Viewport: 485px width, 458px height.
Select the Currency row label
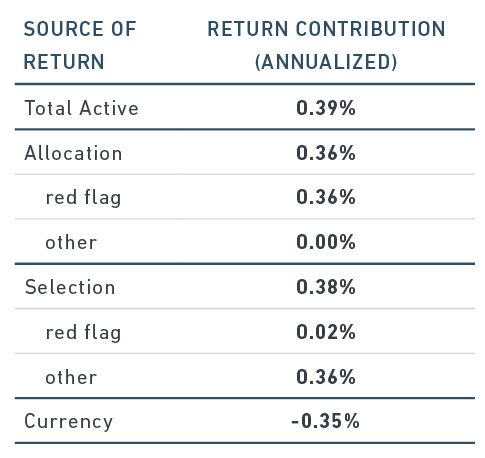click(x=69, y=422)
